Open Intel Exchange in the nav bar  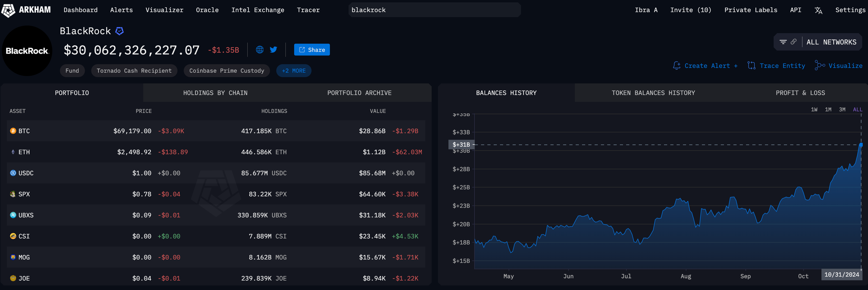(258, 10)
